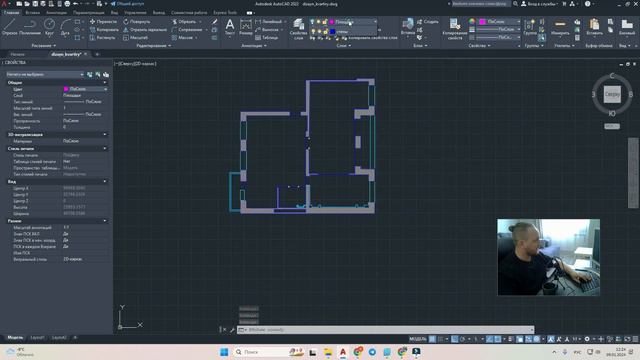Click the magenta layer color swatch for Площади

coord(332,22)
